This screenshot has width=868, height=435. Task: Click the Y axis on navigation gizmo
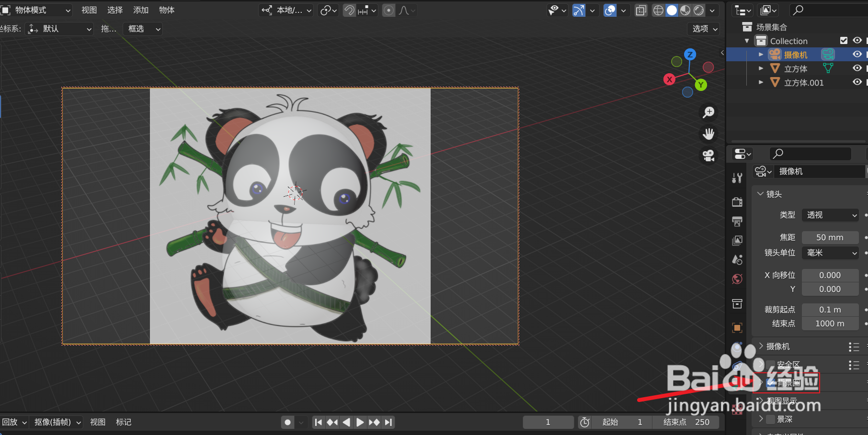[x=701, y=85]
